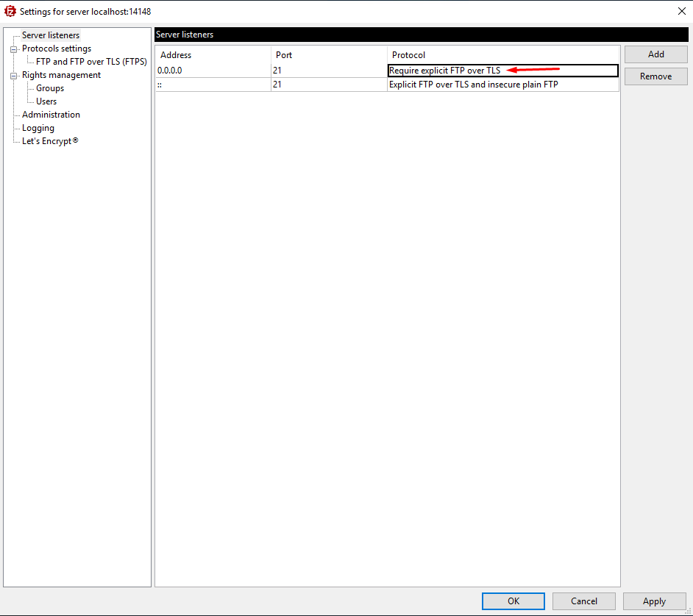This screenshot has width=693, height=616.
Task: Remove the selected listener
Action: click(655, 76)
